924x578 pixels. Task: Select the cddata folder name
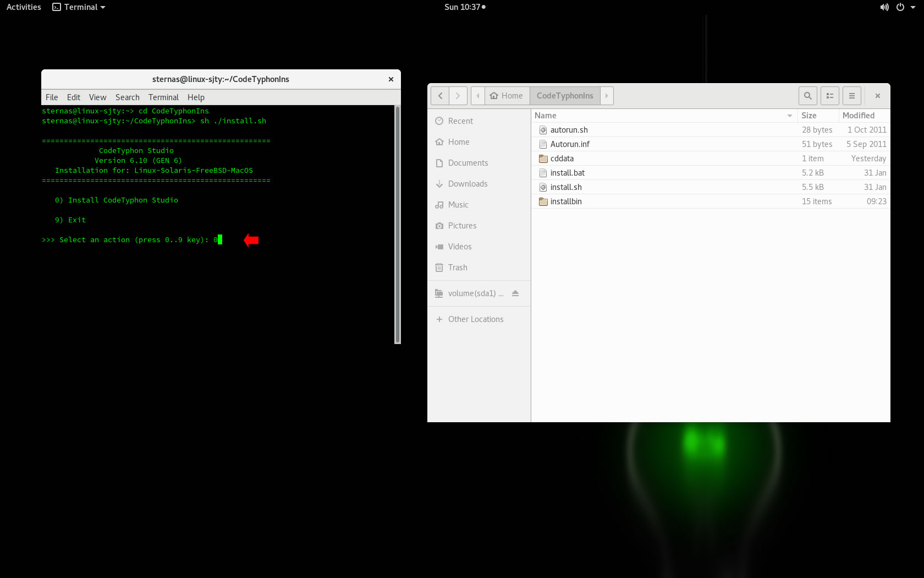pyautogui.click(x=562, y=159)
